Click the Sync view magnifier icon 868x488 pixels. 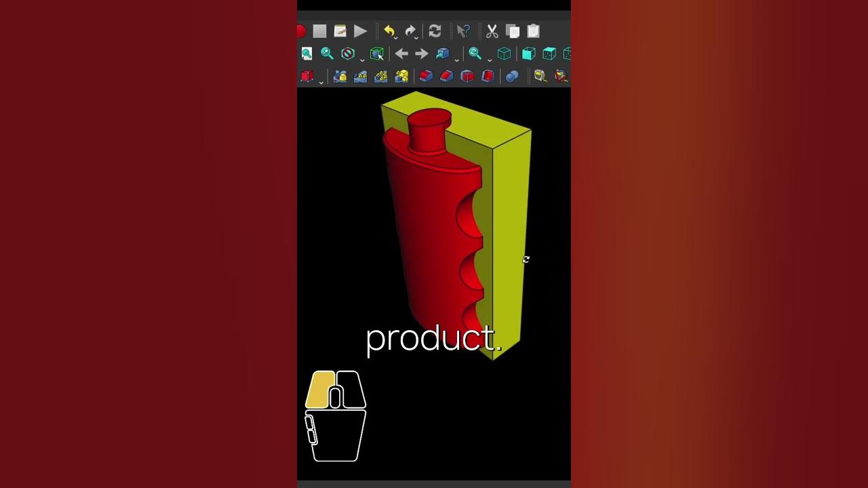coord(475,54)
